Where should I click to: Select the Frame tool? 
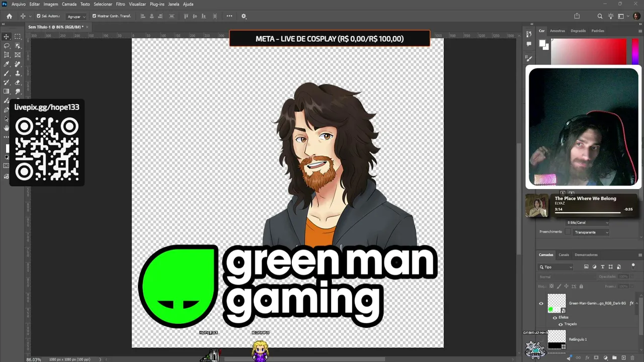(18, 55)
